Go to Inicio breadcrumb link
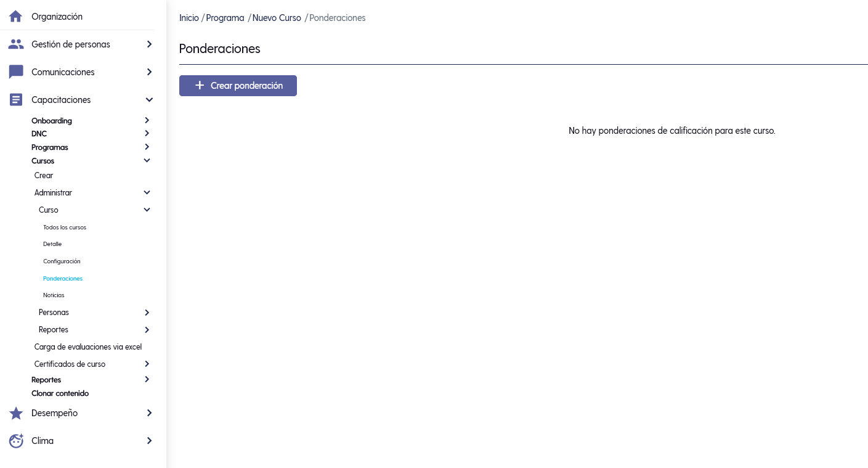This screenshot has width=868, height=468. (x=189, y=18)
